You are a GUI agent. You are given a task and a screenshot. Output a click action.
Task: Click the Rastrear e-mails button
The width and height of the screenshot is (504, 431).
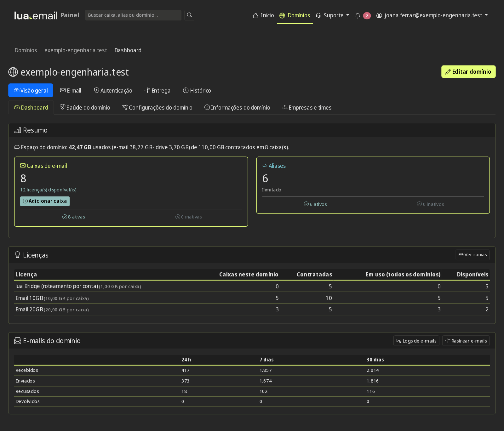466,341
